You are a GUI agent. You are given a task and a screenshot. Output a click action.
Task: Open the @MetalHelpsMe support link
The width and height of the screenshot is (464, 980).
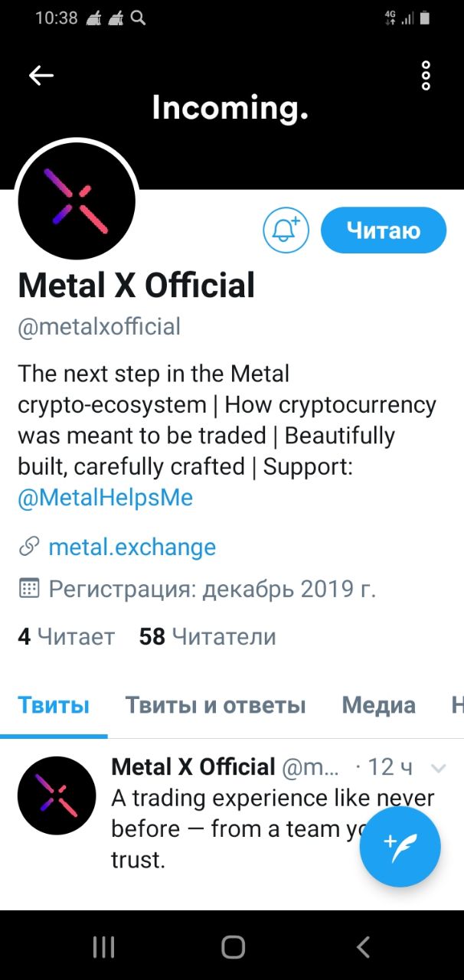click(106, 498)
